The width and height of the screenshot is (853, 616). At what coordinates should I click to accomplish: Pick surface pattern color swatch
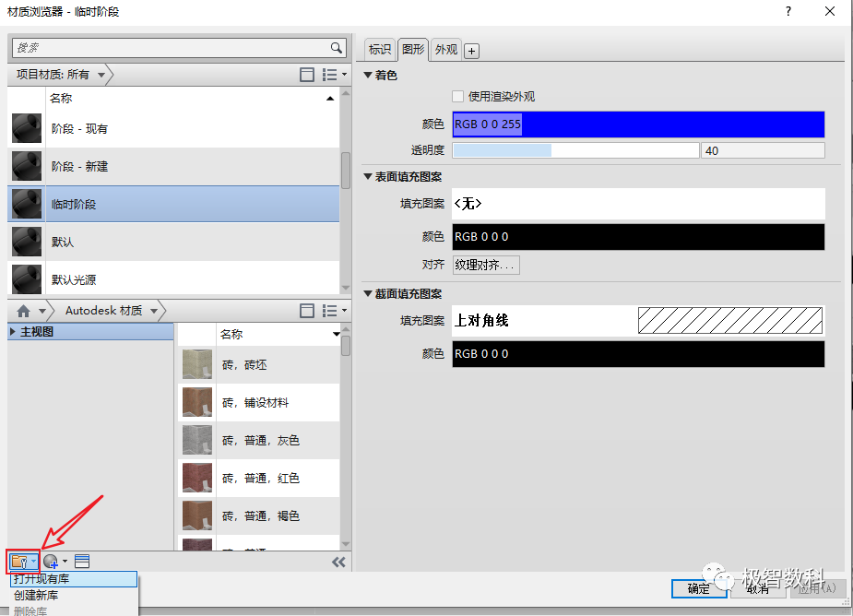(638, 237)
